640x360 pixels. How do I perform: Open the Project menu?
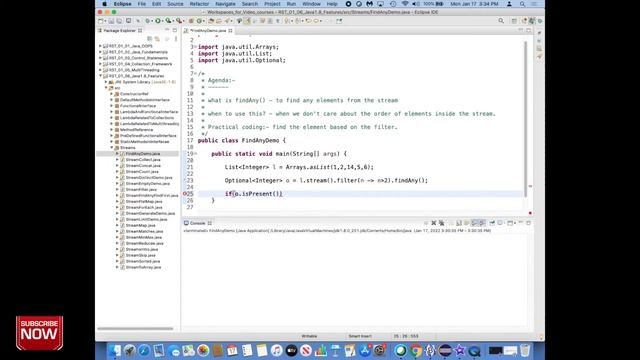272,4
